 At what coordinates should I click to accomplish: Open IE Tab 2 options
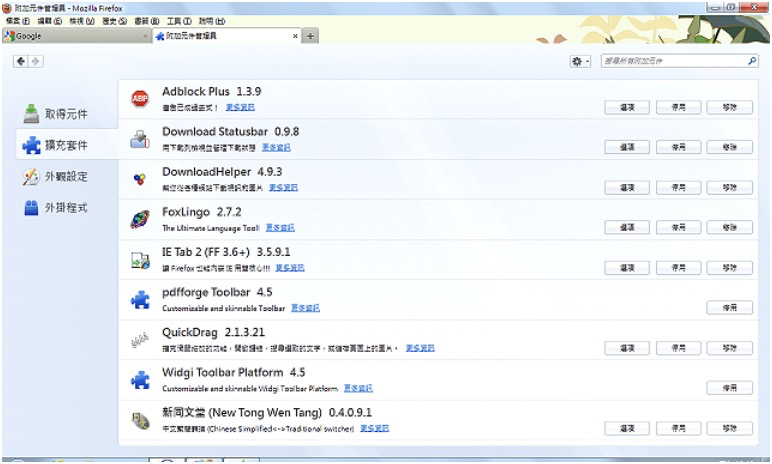627,267
